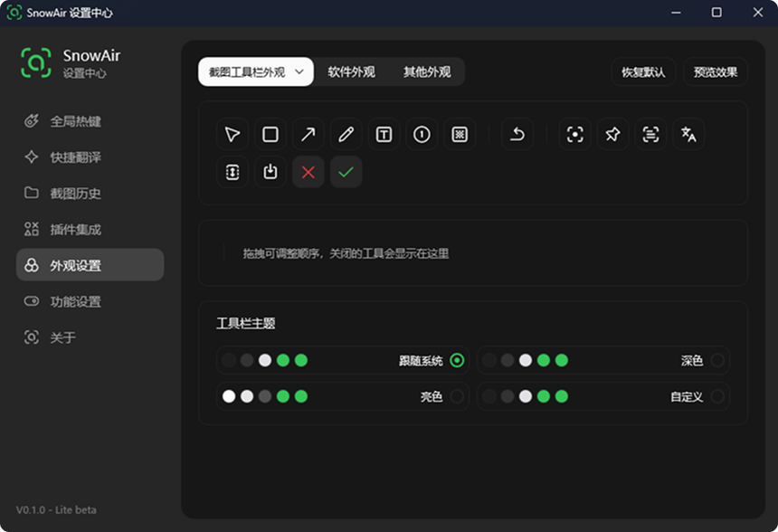The width and height of the screenshot is (778, 532).
Task: Maximize the SnowAir window
Action: click(x=716, y=13)
